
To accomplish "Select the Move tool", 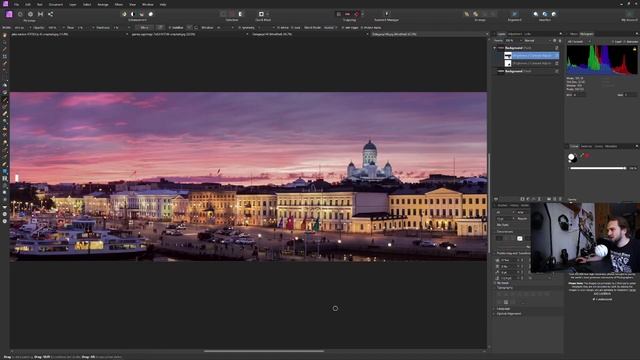I will pyautogui.click(x=4, y=42).
